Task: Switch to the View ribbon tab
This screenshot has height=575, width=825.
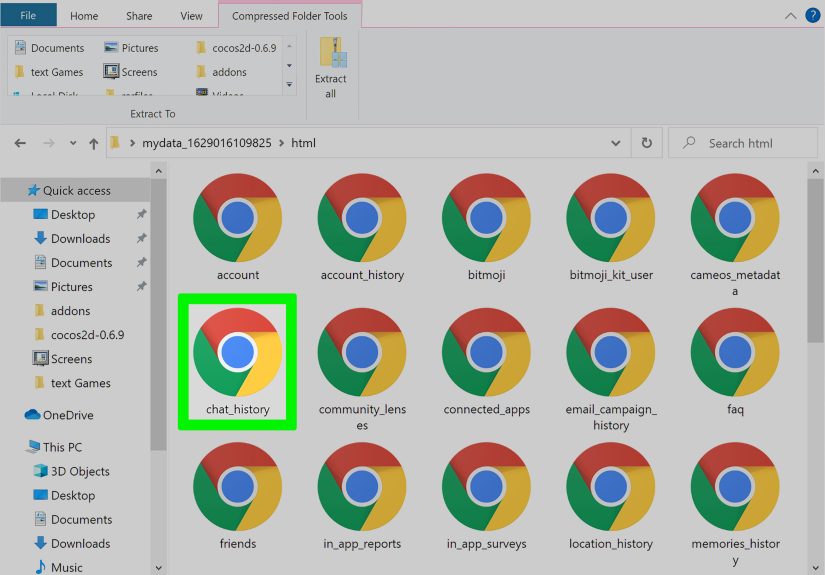Action: 191,16
